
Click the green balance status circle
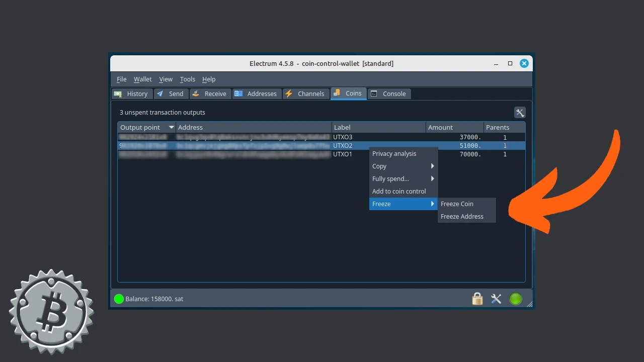click(119, 299)
